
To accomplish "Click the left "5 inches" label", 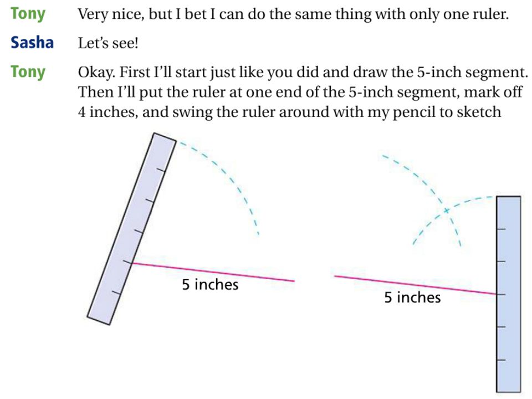I will (x=210, y=284).
